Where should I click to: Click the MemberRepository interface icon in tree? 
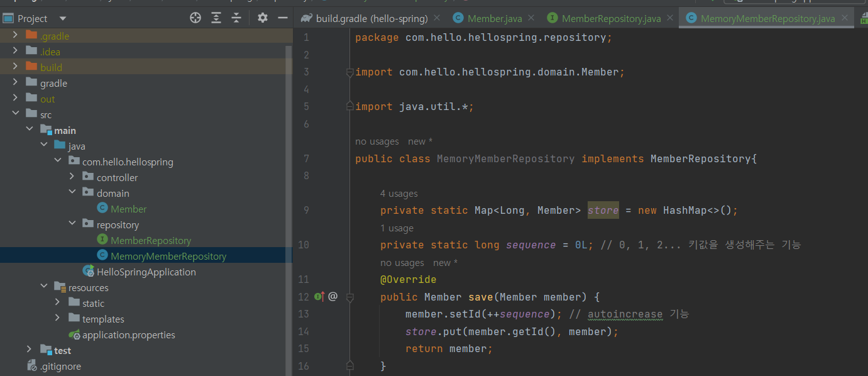click(102, 240)
